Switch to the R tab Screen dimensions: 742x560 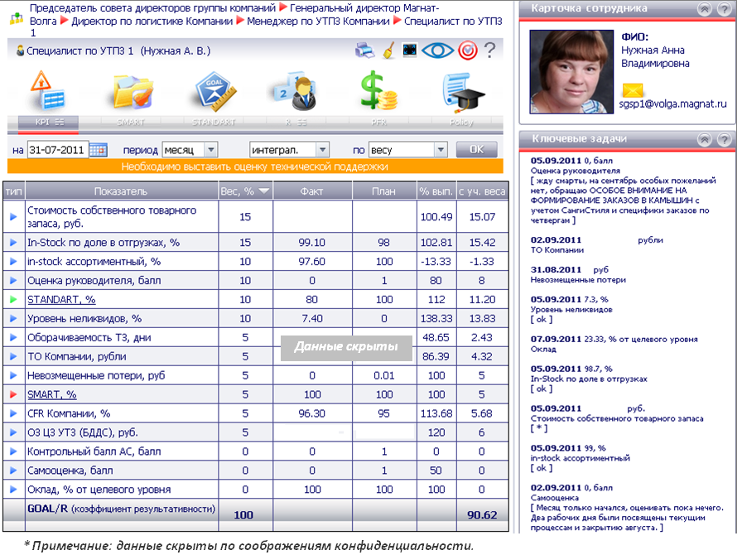coord(296,122)
